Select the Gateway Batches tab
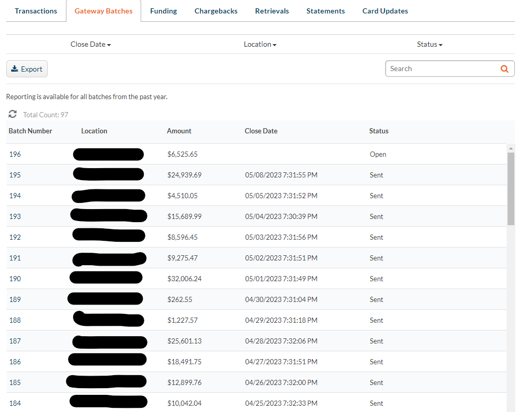 (103, 11)
